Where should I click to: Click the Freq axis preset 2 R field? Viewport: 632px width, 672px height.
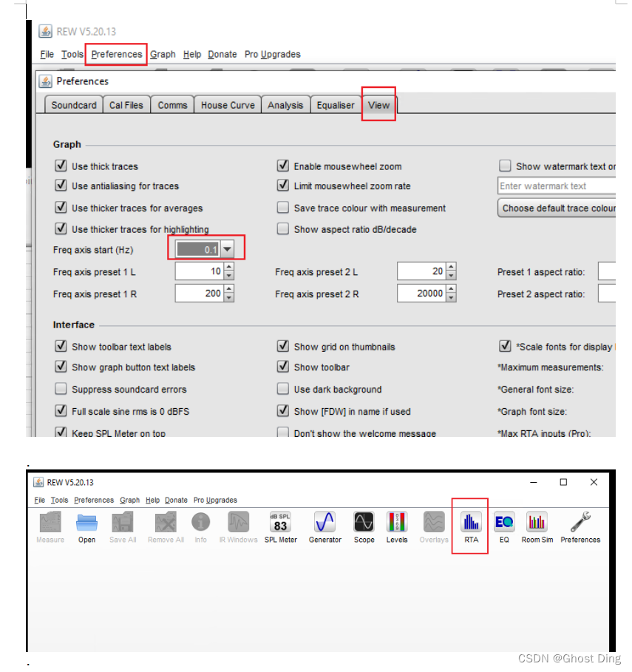421,293
